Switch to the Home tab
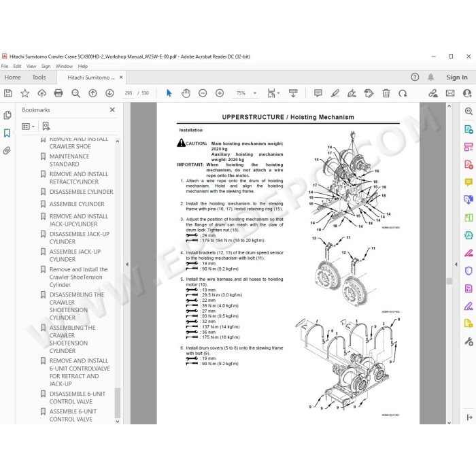Image resolution: width=476 pixels, height=476 pixels. (13, 78)
